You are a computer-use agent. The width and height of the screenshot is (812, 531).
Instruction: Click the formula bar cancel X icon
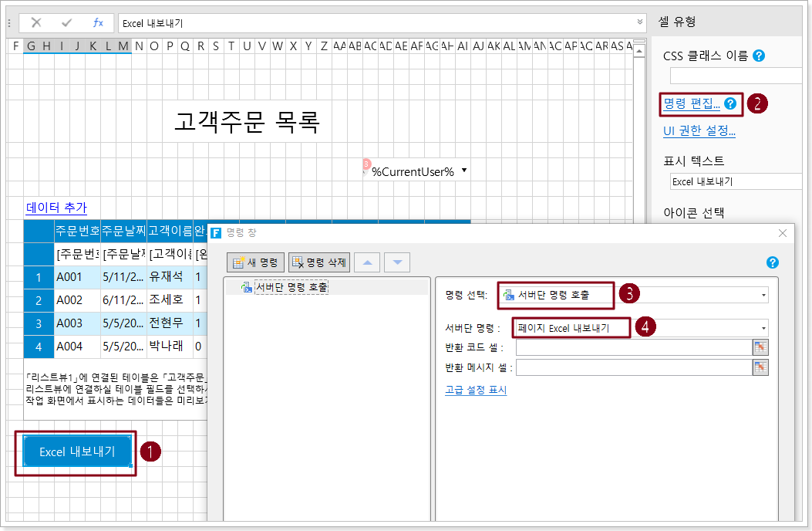[35, 23]
